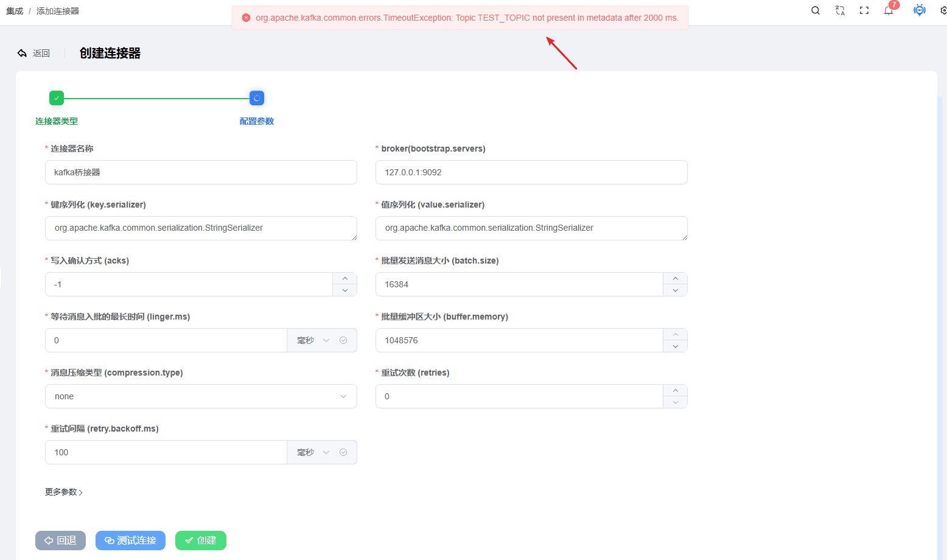The height and width of the screenshot is (560, 947).
Task: Increase acks value with up arrow
Action: [x=345, y=278]
